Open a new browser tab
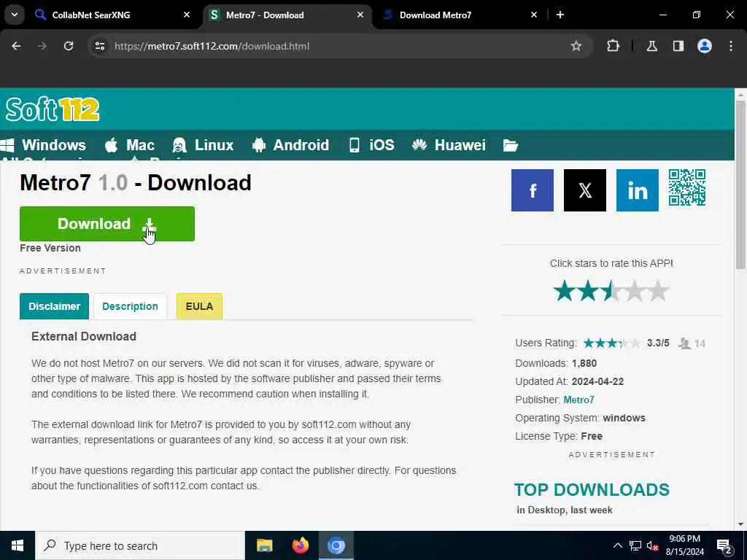Image resolution: width=747 pixels, height=560 pixels. (x=560, y=15)
